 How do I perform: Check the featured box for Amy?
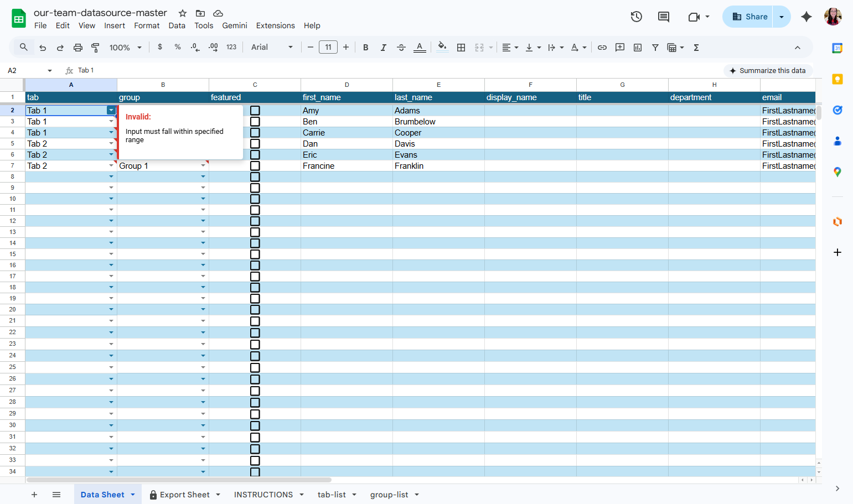point(255,111)
